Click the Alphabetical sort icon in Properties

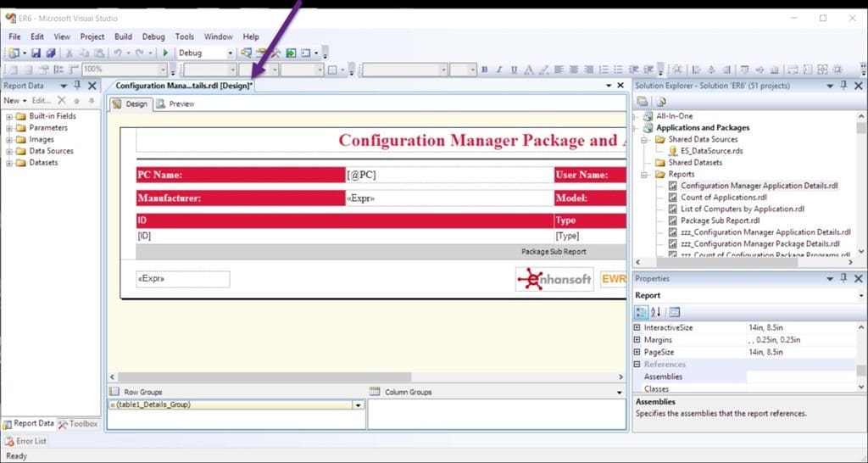(656, 312)
